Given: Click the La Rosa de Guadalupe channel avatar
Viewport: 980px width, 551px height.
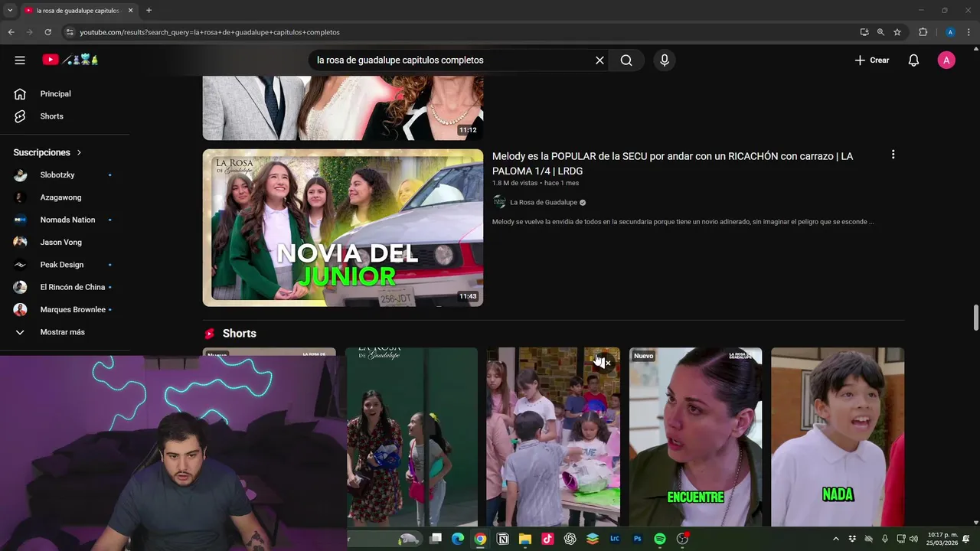Looking at the screenshot, I should click(499, 202).
